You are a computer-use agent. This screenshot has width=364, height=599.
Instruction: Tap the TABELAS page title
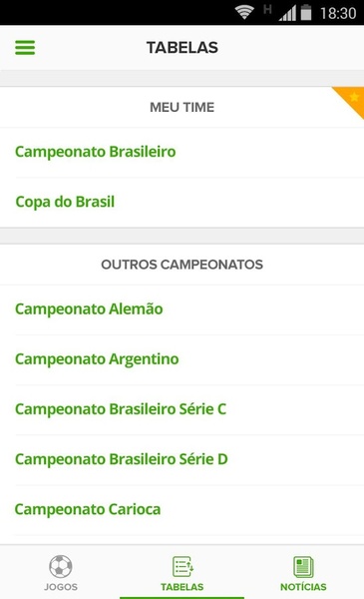[x=182, y=48]
